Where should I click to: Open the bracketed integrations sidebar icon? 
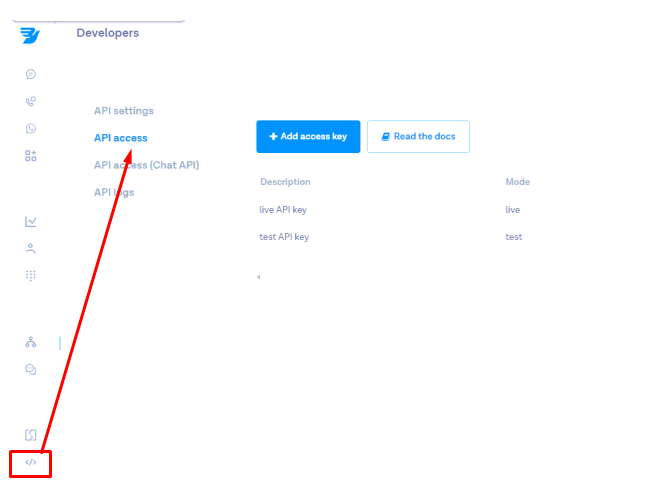(x=31, y=435)
